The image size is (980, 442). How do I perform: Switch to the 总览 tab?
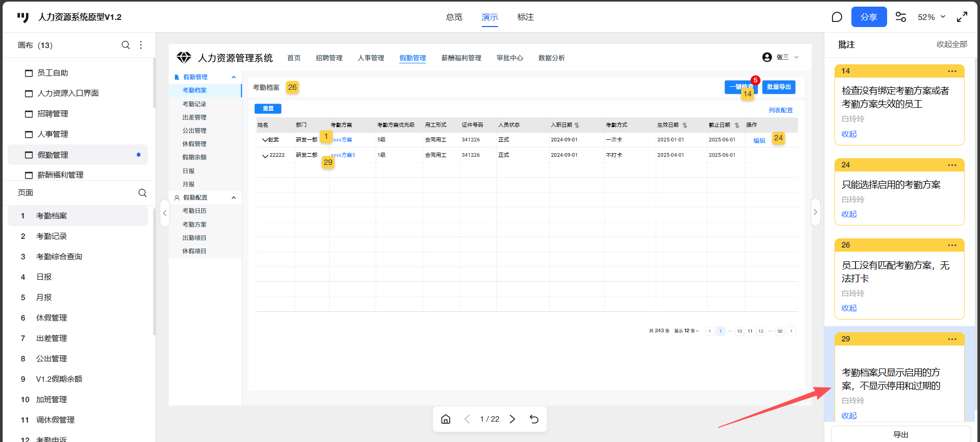click(454, 17)
